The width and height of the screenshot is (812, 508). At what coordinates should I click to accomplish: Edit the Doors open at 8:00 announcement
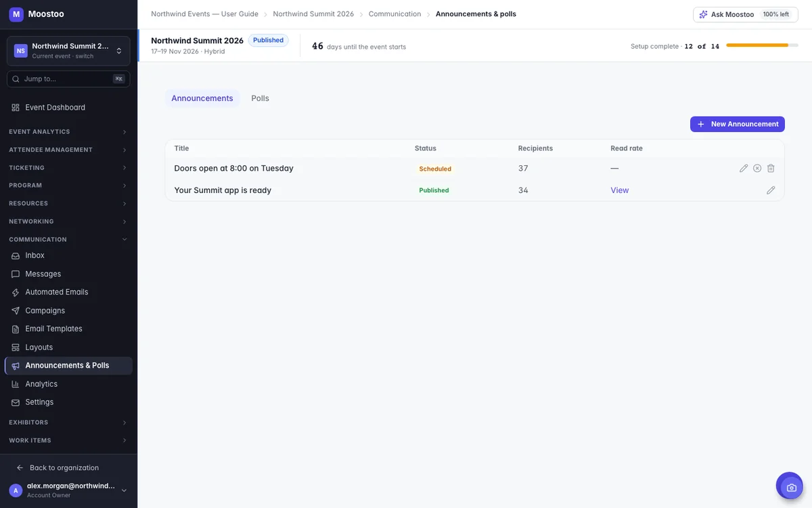point(744,168)
